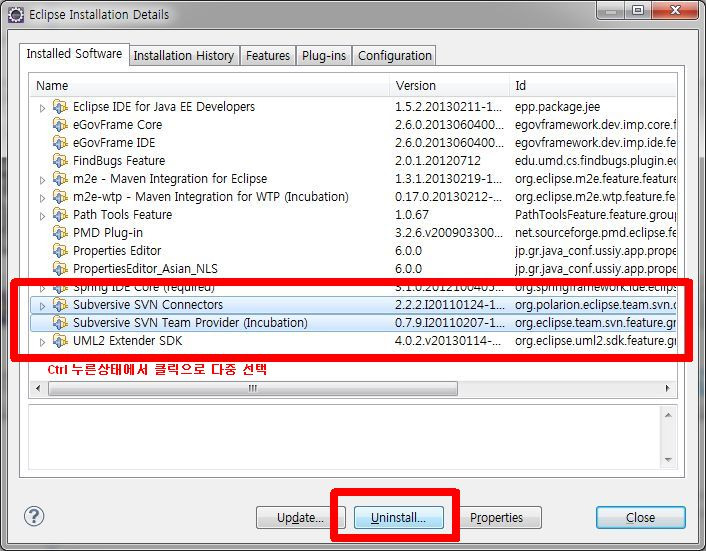The height and width of the screenshot is (551, 706).
Task: Click the PathToolsFeature.feature.group Id cell
Action: (x=596, y=215)
